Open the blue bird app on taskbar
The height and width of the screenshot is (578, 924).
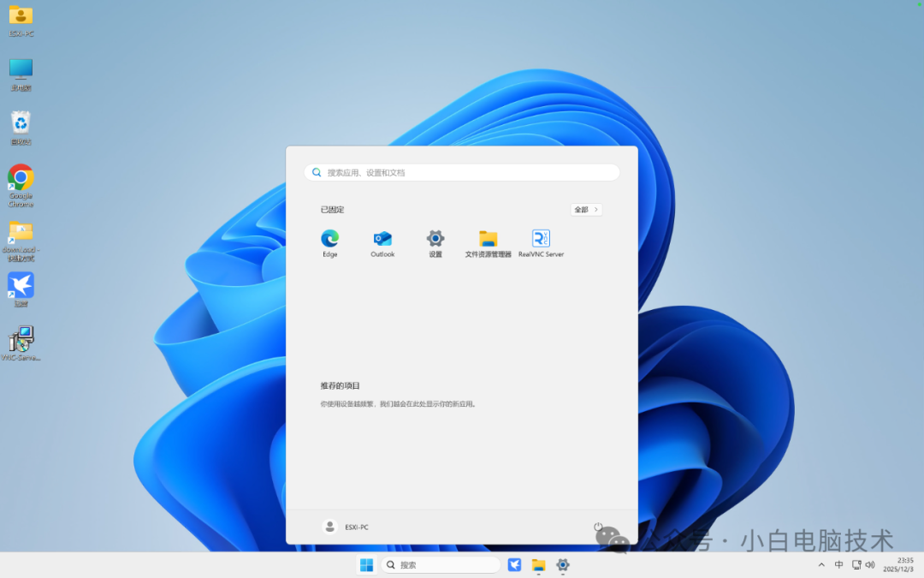514,565
